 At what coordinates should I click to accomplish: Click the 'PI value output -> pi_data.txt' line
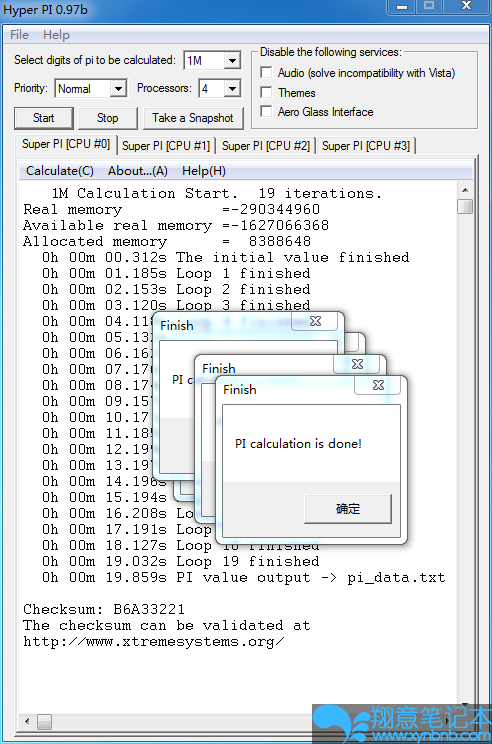[244, 577]
